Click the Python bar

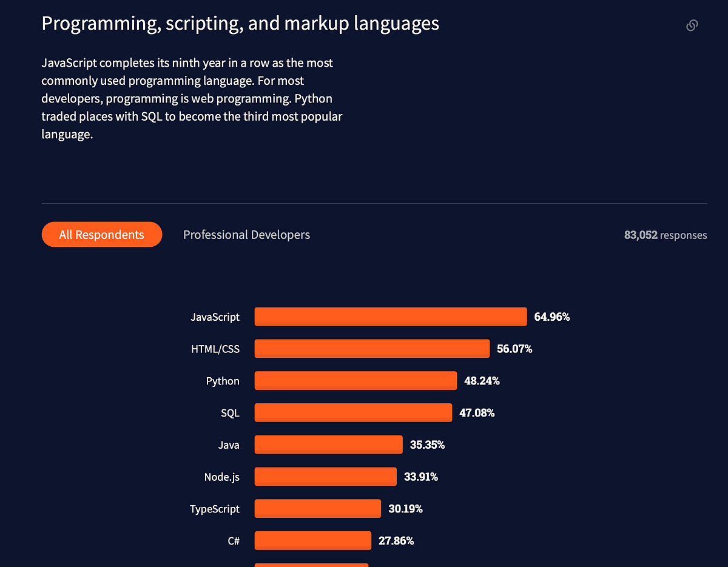pos(355,380)
